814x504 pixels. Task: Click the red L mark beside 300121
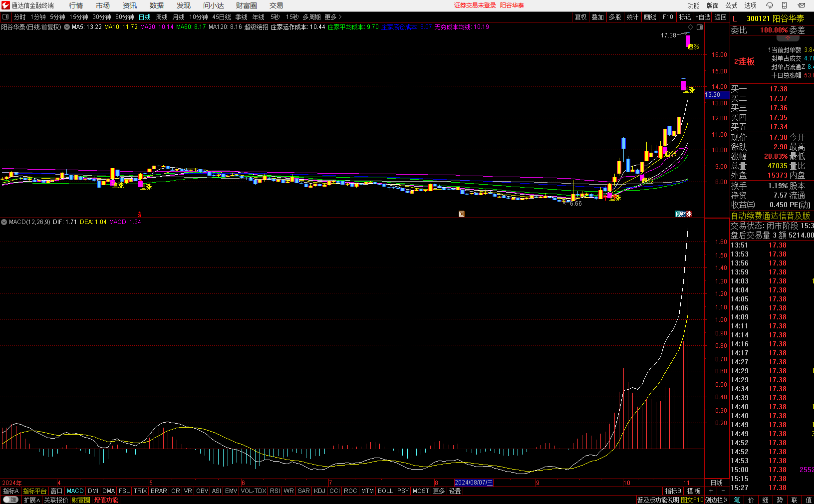[735, 18]
